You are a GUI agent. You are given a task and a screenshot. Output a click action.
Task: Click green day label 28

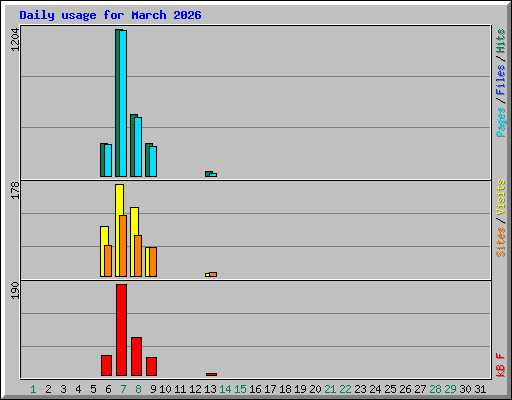[x=435, y=389]
